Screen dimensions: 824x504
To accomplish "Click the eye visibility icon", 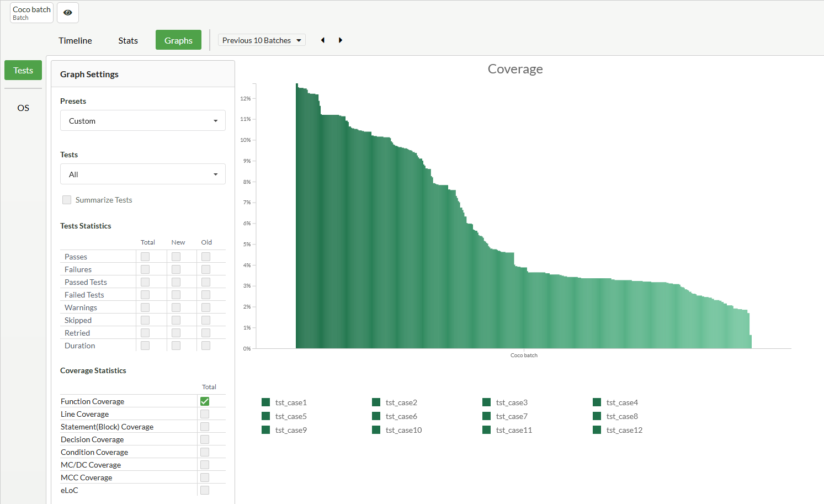I will [68, 13].
